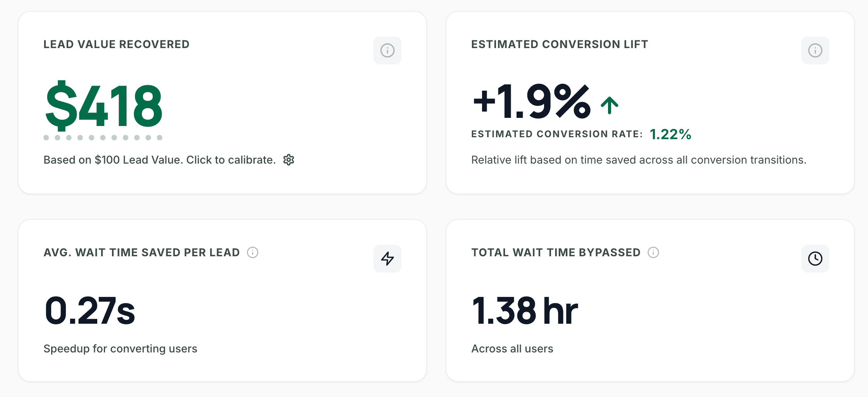Select the LEAD VALUE RECOVERED heading
The image size is (868, 397).
pos(117,44)
